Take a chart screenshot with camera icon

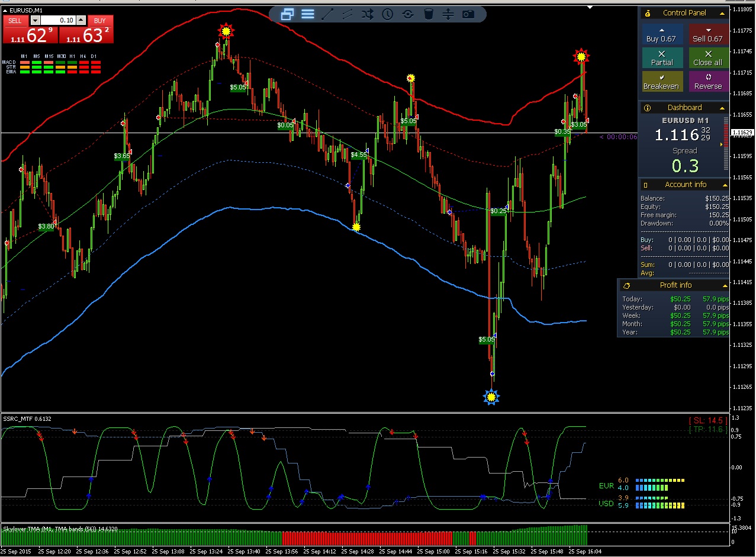(x=468, y=14)
